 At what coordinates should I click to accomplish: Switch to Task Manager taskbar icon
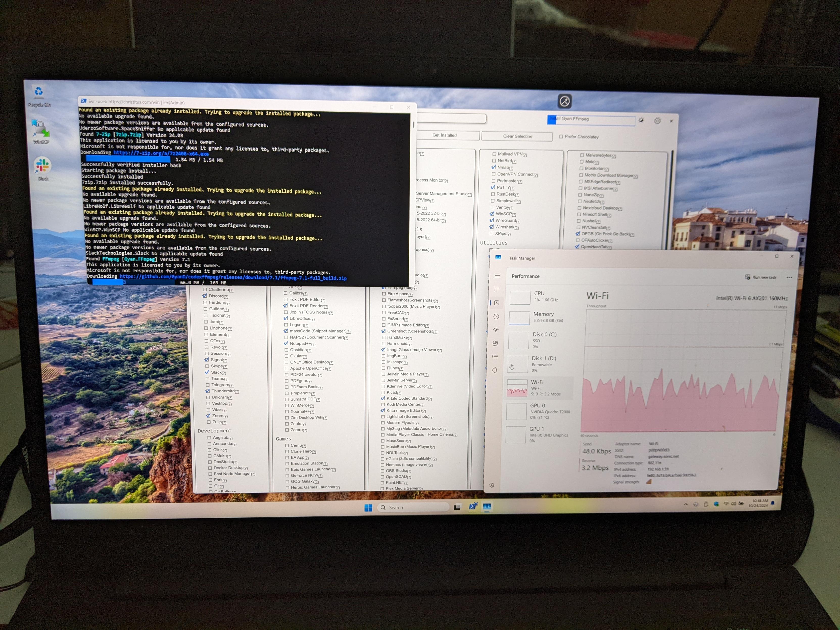click(x=487, y=506)
